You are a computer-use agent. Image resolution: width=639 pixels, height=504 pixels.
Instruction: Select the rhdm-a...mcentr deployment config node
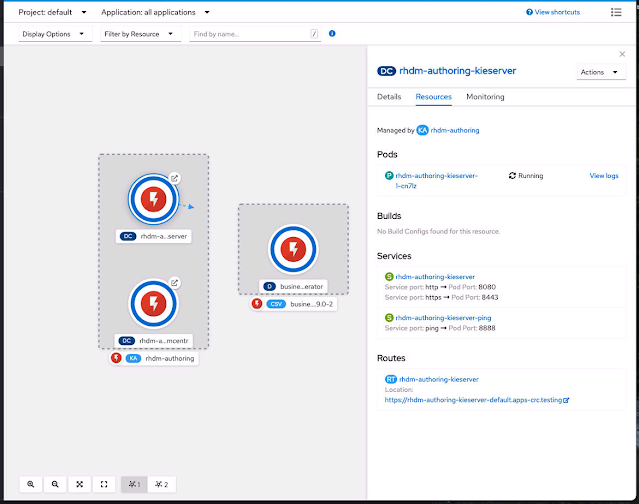pos(154,304)
